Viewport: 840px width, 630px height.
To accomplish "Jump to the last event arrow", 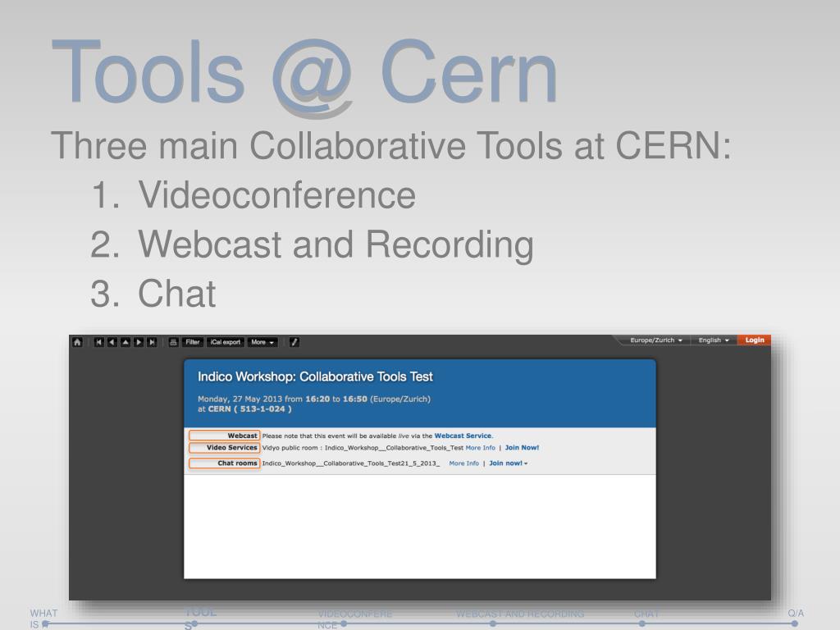I will (x=152, y=342).
